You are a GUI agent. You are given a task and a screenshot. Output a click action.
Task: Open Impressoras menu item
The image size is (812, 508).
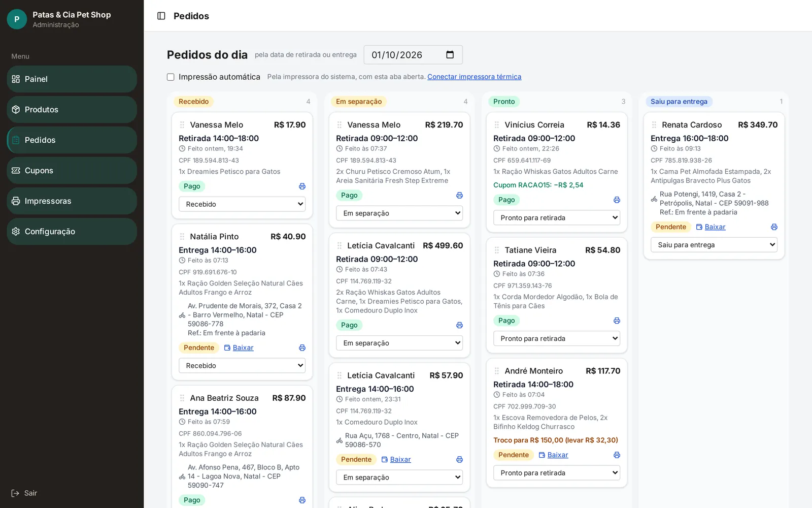click(x=72, y=201)
